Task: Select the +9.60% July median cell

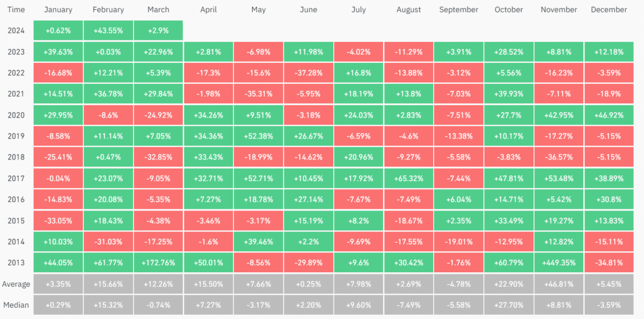Action: [358, 305]
